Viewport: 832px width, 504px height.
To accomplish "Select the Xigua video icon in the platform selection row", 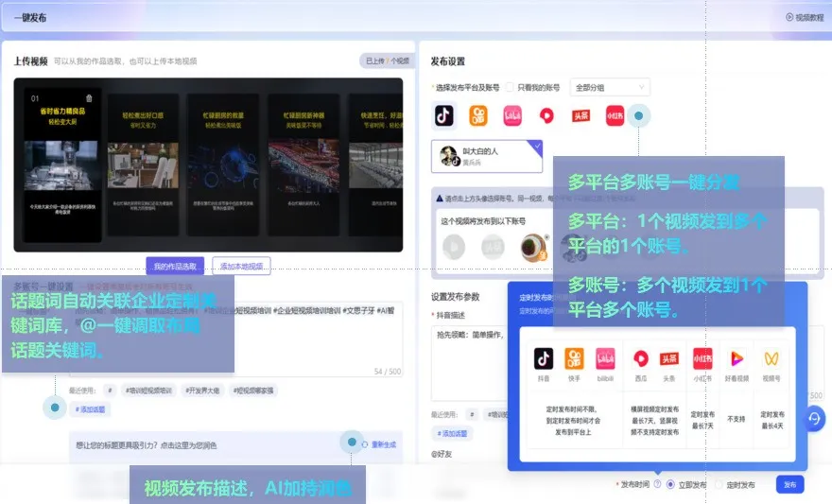I will coord(546,115).
